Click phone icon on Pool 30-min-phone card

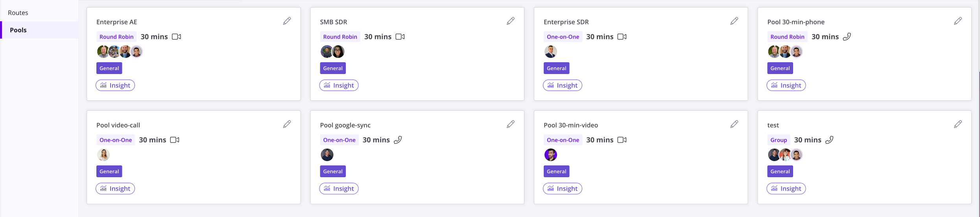(847, 37)
